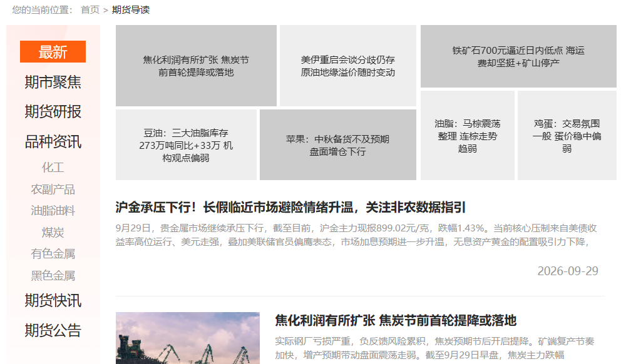Image resolution: width=621 pixels, height=364 pixels.
Task: Click the 期货导读 breadcrumb text
Action: pos(131,10)
